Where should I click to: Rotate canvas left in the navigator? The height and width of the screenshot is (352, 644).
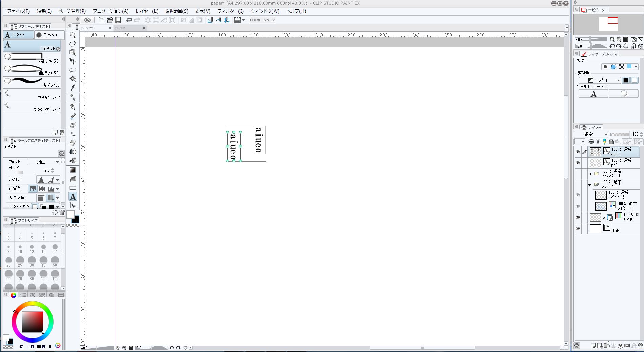612,46
